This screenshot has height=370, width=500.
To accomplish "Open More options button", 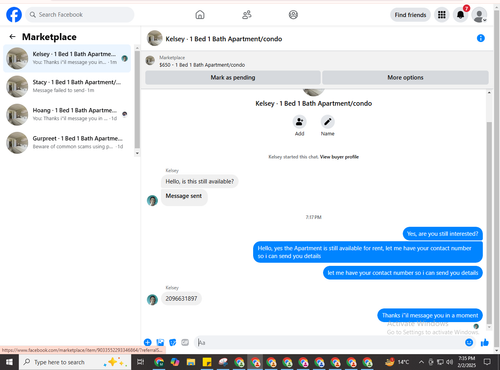I will tap(405, 77).
